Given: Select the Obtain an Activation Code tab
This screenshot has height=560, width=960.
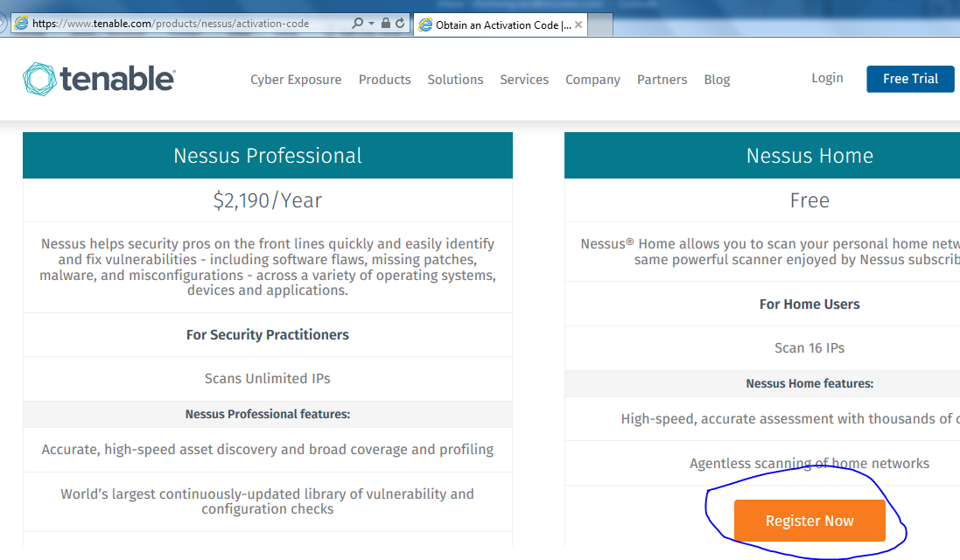Looking at the screenshot, I should [501, 25].
